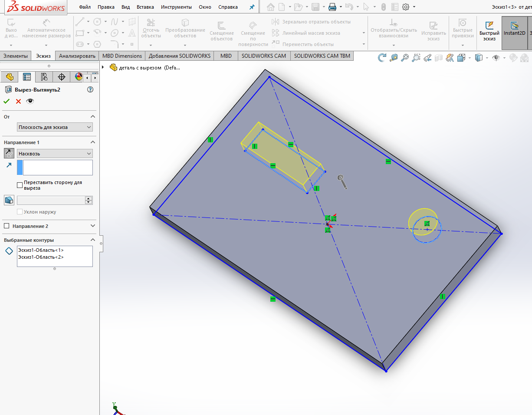
Task: Click Линейный массив эскиза
Action: (x=306, y=33)
